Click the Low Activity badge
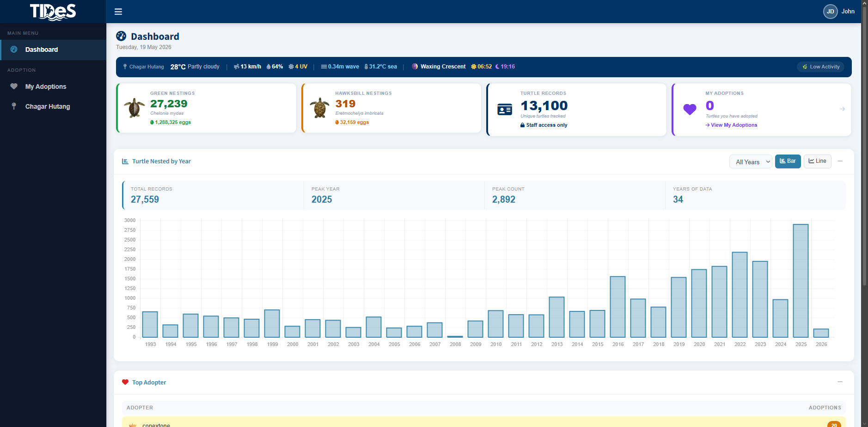Screen dimensions: 868x427 tap(821, 67)
